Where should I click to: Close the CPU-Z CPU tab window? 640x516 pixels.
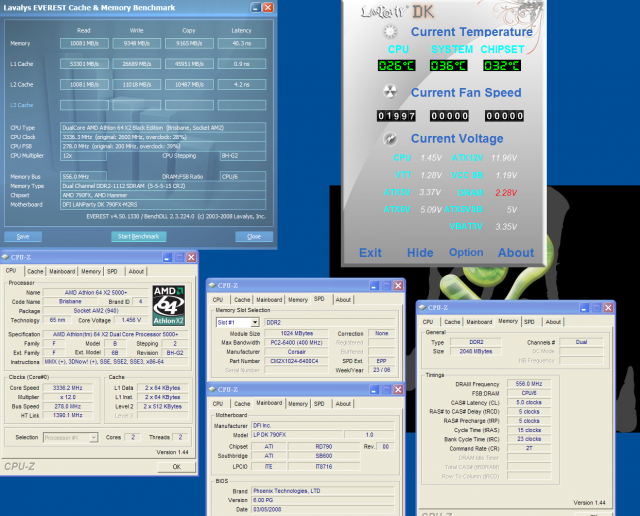[x=191, y=257]
